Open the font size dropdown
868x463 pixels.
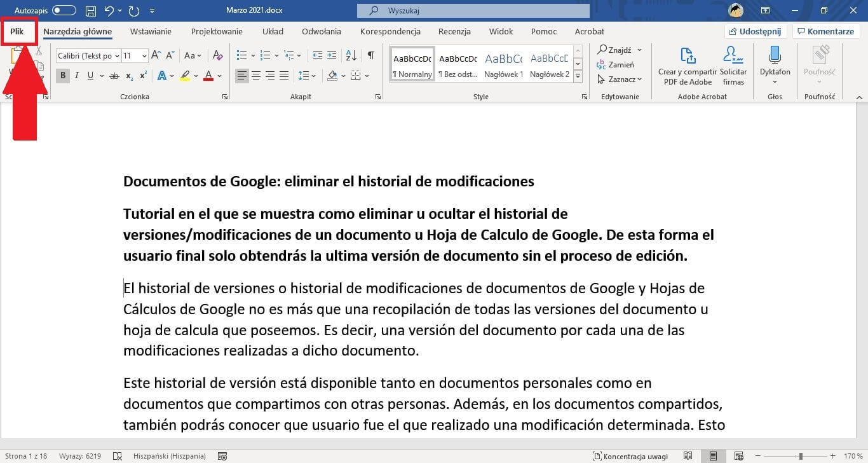144,56
